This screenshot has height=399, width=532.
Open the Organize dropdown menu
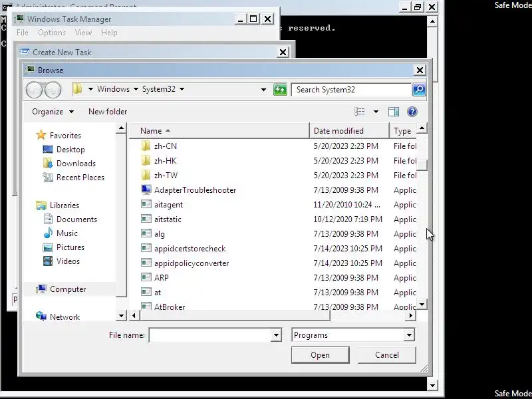point(53,112)
